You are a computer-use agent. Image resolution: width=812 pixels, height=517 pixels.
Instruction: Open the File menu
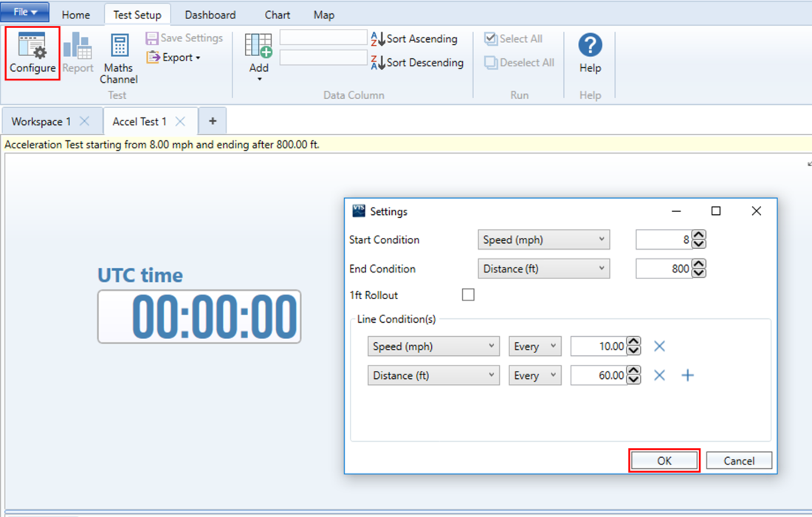(25, 12)
